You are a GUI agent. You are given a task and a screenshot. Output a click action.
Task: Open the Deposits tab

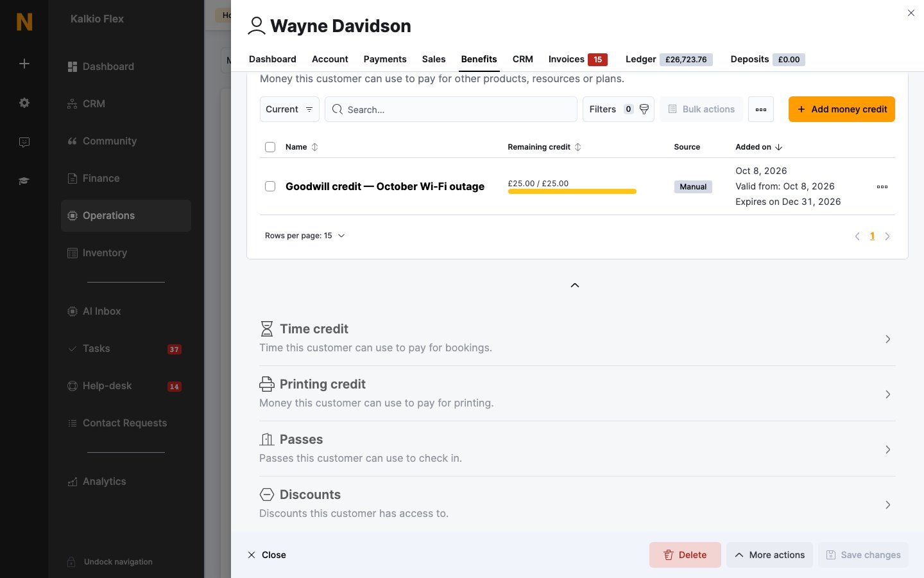click(x=767, y=59)
